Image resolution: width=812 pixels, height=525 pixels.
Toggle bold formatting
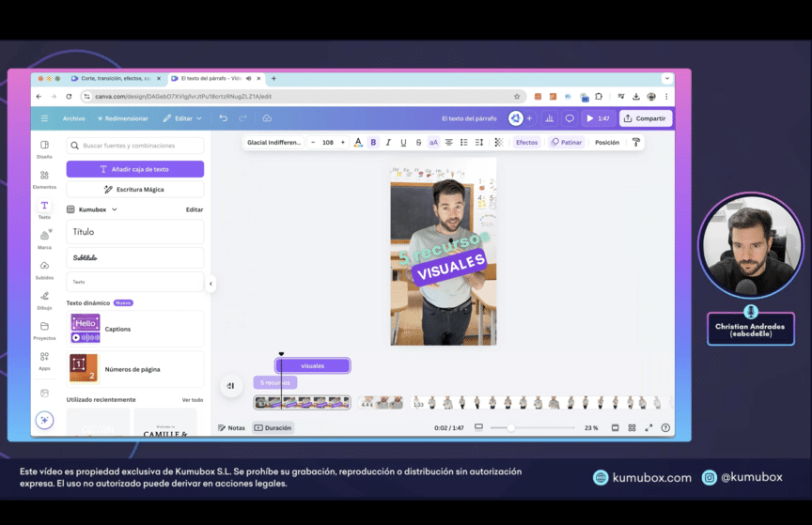(373, 143)
